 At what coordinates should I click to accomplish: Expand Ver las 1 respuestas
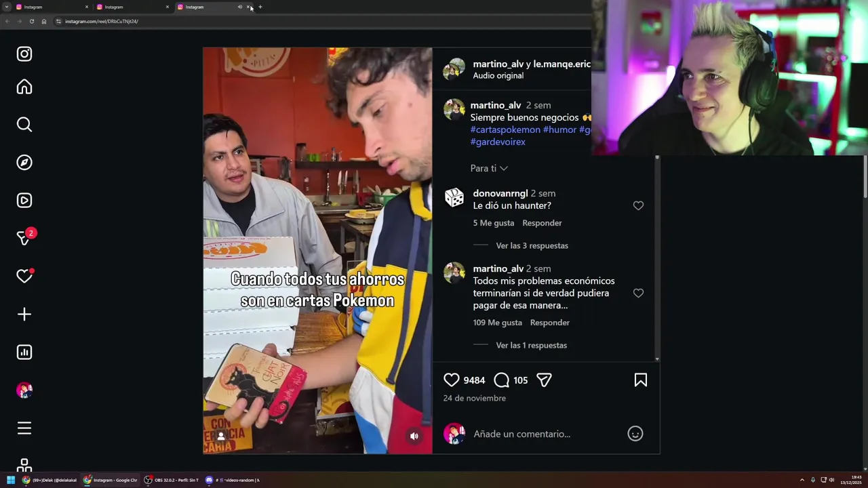coord(532,345)
